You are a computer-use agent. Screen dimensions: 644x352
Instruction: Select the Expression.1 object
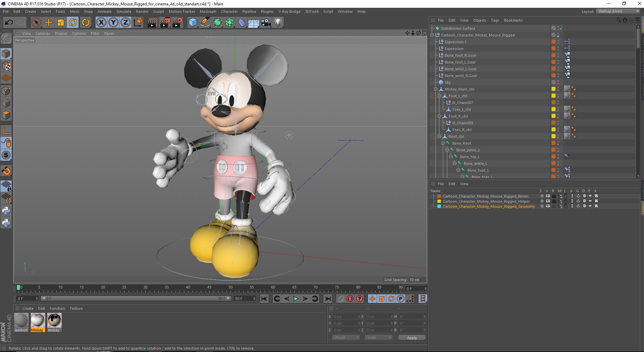coord(455,42)
